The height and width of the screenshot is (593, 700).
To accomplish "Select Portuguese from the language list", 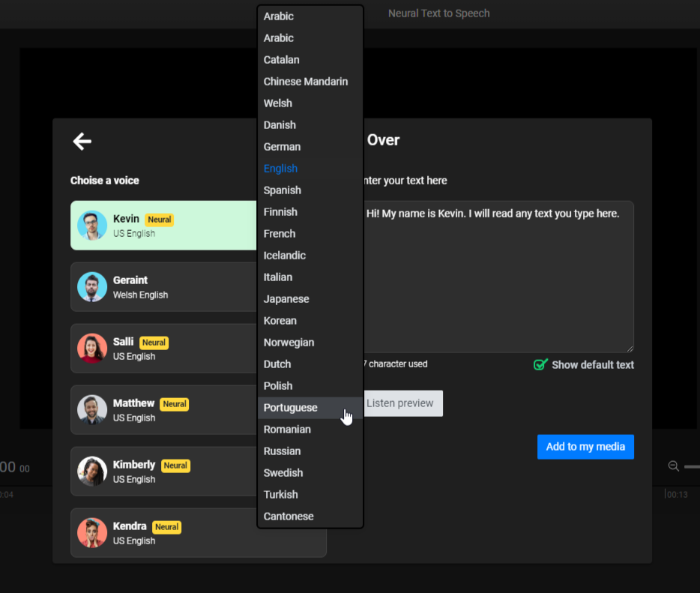I will point(291,408).
